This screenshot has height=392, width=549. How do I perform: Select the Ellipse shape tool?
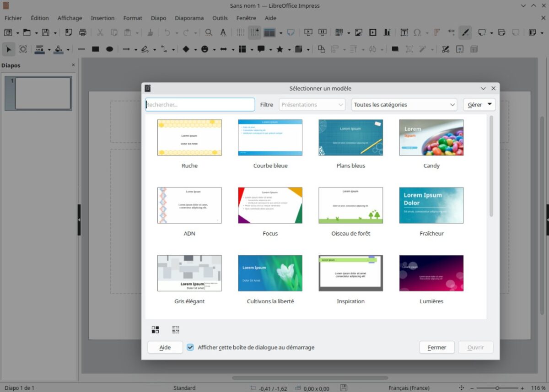[110, 49]
